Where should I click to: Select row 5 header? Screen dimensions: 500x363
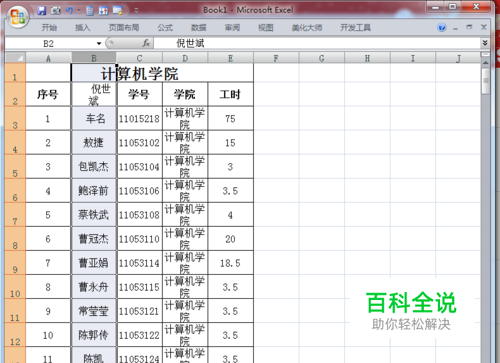coord(15,166)
